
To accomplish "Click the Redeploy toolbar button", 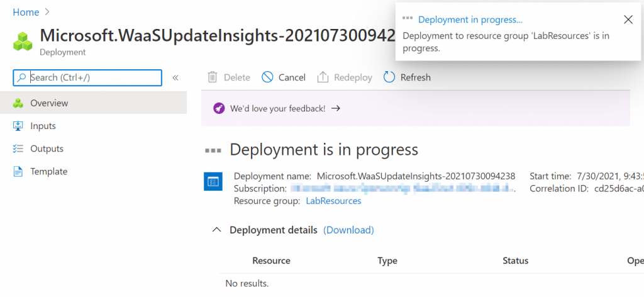I will click(x=345, y=77).
